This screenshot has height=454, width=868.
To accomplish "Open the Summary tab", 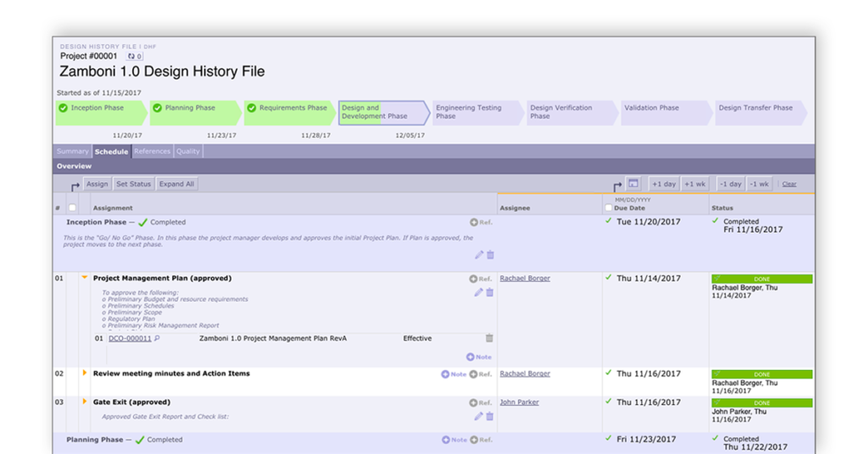I will click(x=73, y=152).
